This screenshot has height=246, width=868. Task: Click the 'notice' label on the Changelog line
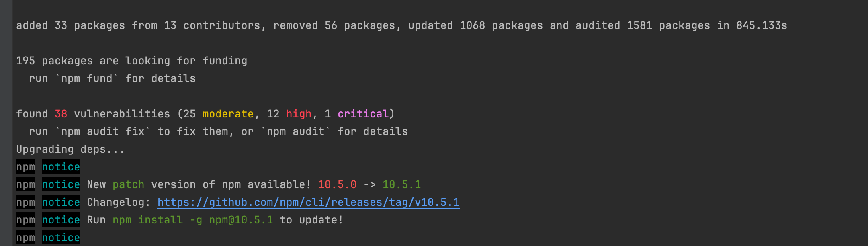point(61,202)
